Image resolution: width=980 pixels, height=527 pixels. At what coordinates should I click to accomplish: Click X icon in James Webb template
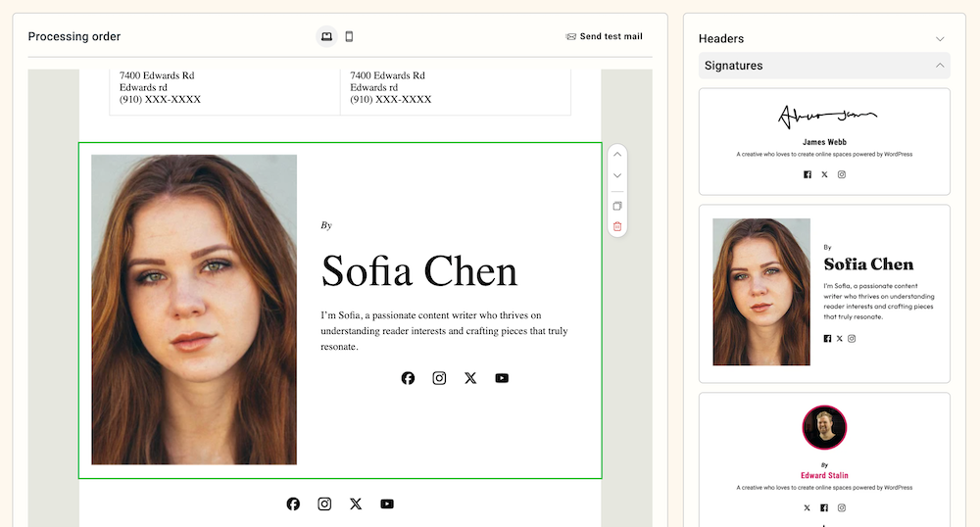[x=824, y=174]
